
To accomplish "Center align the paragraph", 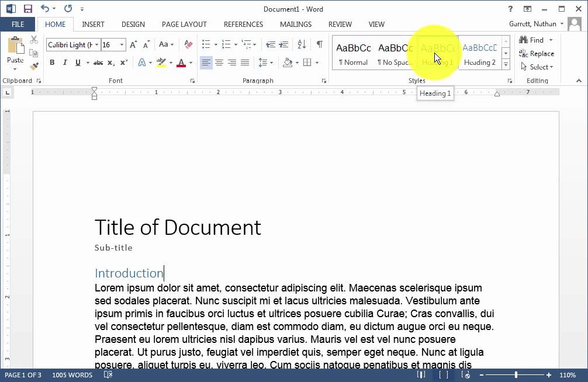I will (219, 62).
